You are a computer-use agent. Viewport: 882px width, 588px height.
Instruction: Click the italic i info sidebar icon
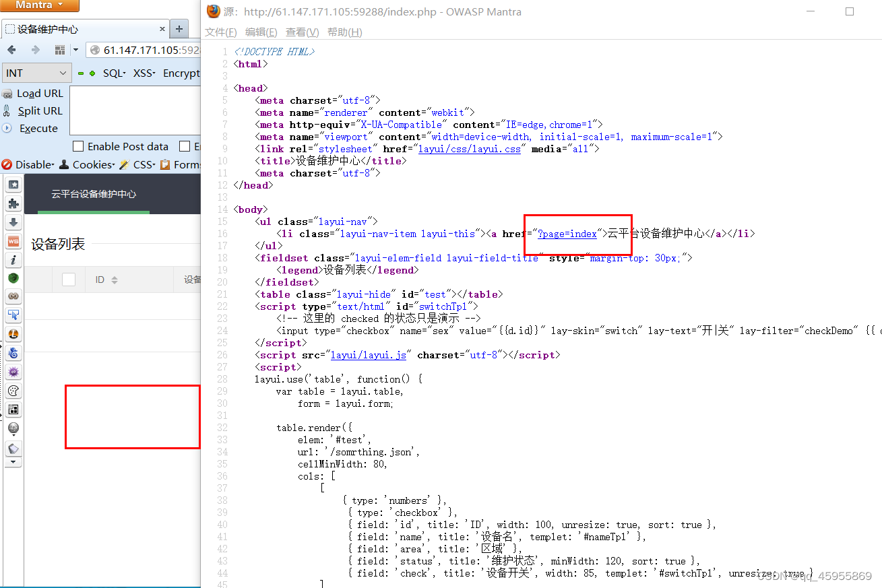point(13,259)
